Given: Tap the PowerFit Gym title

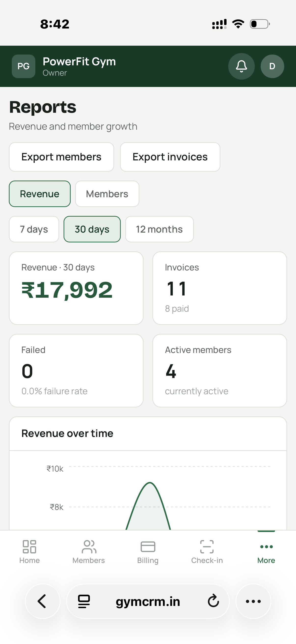Looking at the screenshot, I should 79,61.
